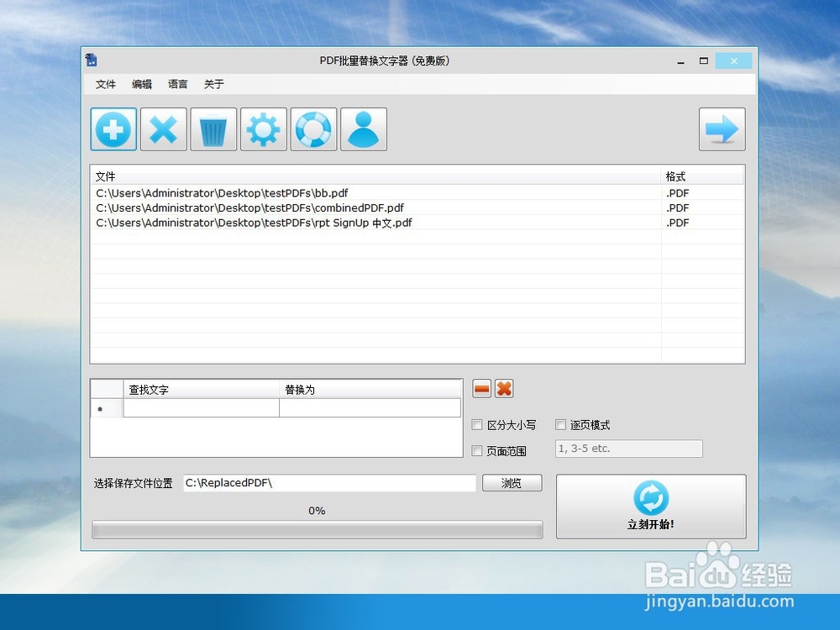This screenshot has height=630, width=840.
Task: Select the combinedPDF.pdf file row
Action: (x=252, y=207)
